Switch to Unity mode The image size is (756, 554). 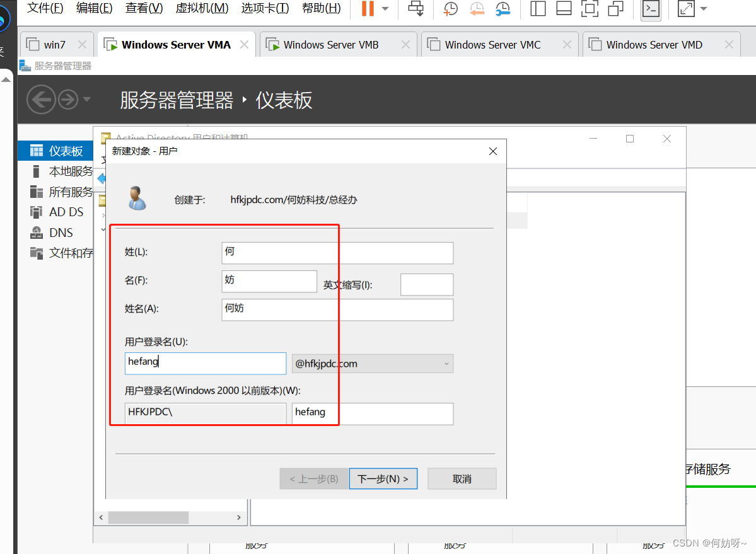[x=615, y=8]
